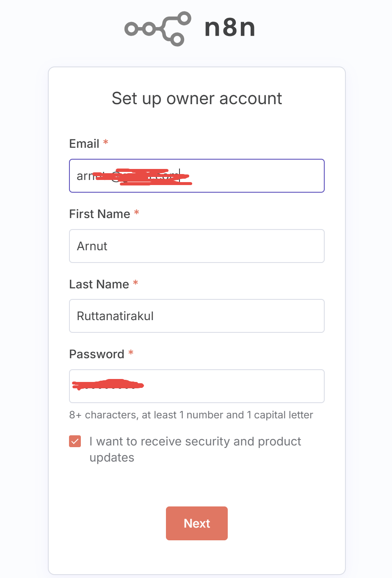Click the asterisk next to First Name
This screenshot has height=578, width=392.
click(137, 213)
